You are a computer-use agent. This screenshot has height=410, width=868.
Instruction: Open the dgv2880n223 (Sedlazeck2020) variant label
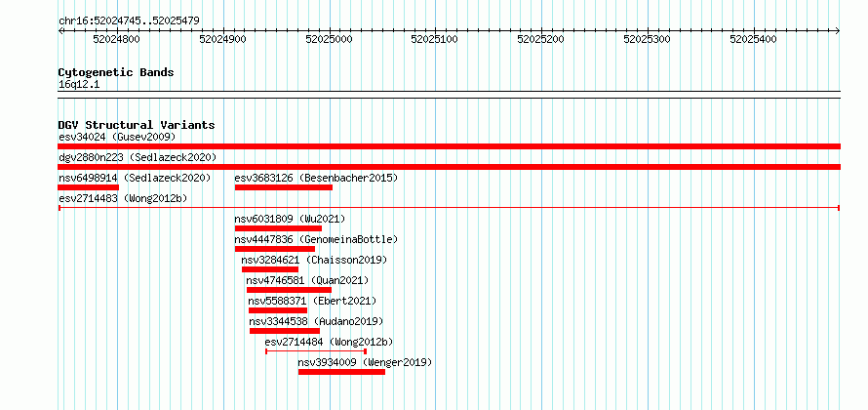[x=138, y=157]
